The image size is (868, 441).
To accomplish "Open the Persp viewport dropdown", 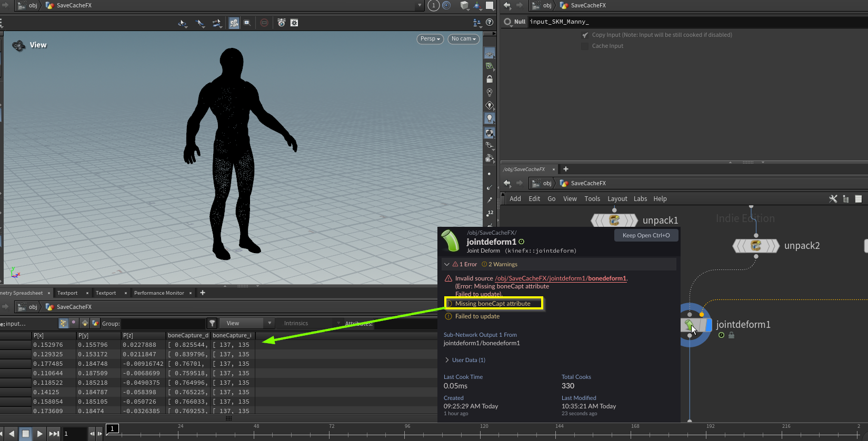I will 430,39.
